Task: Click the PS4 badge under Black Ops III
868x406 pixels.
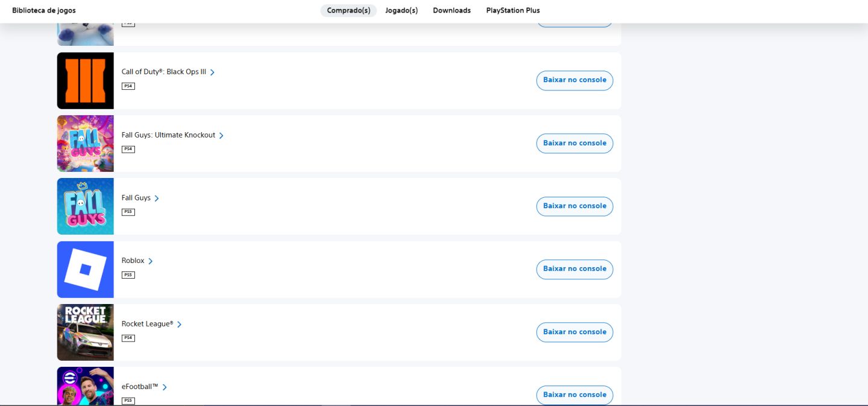Action: pyautogui.click(x=128, y=86)
